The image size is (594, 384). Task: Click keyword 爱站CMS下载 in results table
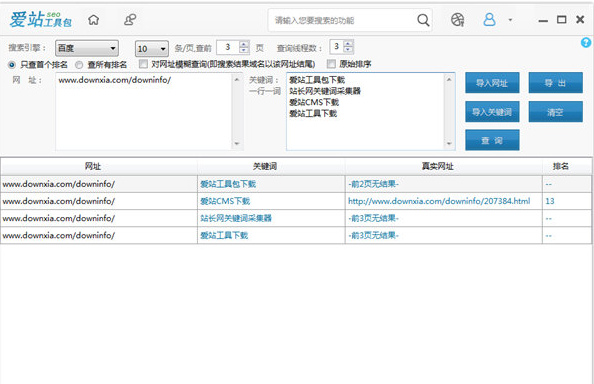tap(225, 201)
